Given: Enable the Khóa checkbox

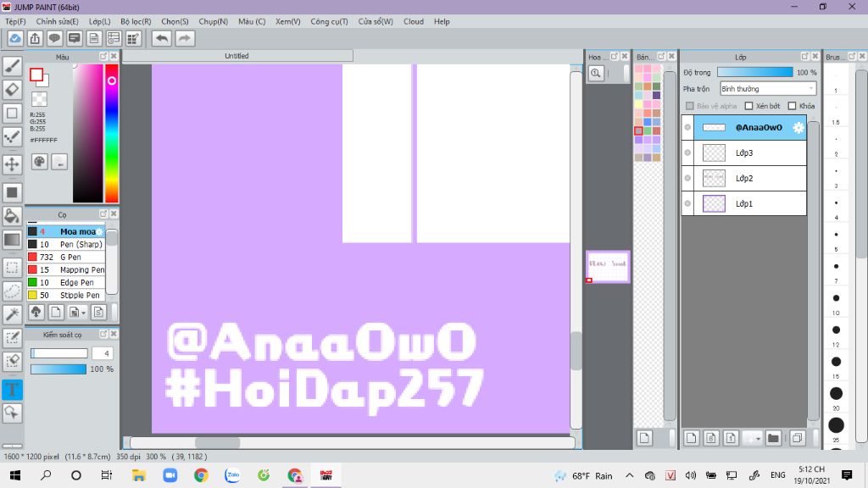Looking at the screenshot, I should (793, 106).
